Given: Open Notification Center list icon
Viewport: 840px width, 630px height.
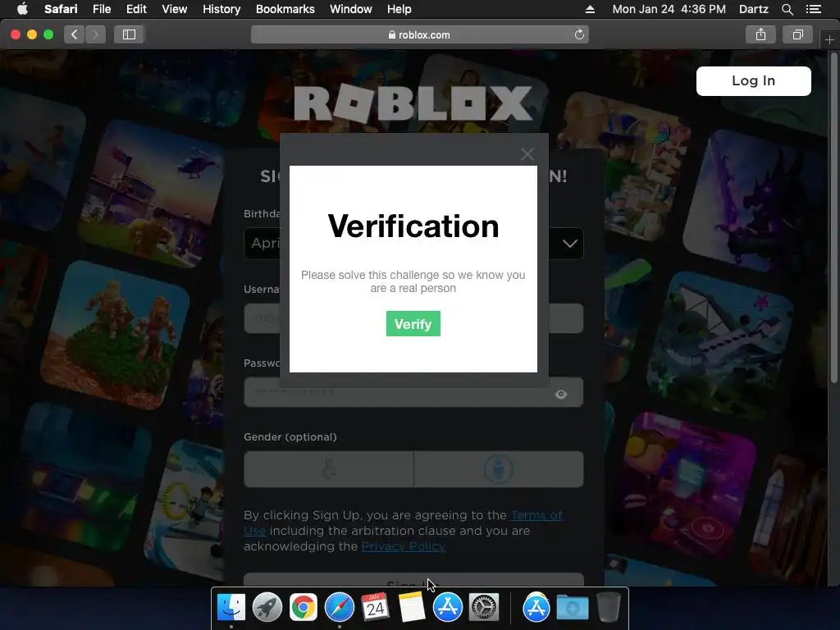Looking at the screenshot, I should pyautogui.click(x=813, y=9).
